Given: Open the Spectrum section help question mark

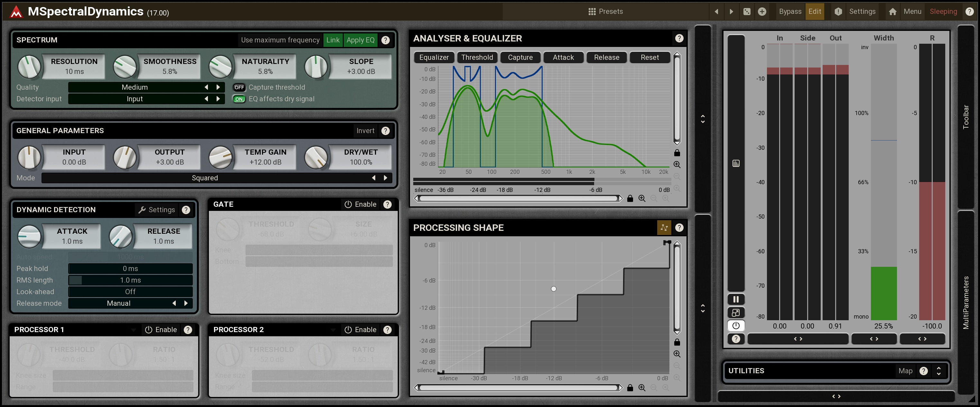Looking at the screenshot, I should [385, 40].
